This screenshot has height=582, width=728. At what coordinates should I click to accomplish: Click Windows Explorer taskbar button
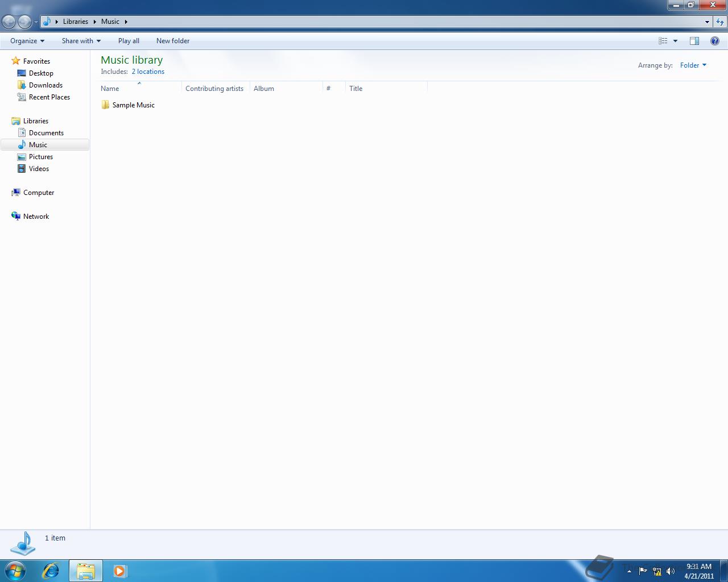tap(86, 571)
